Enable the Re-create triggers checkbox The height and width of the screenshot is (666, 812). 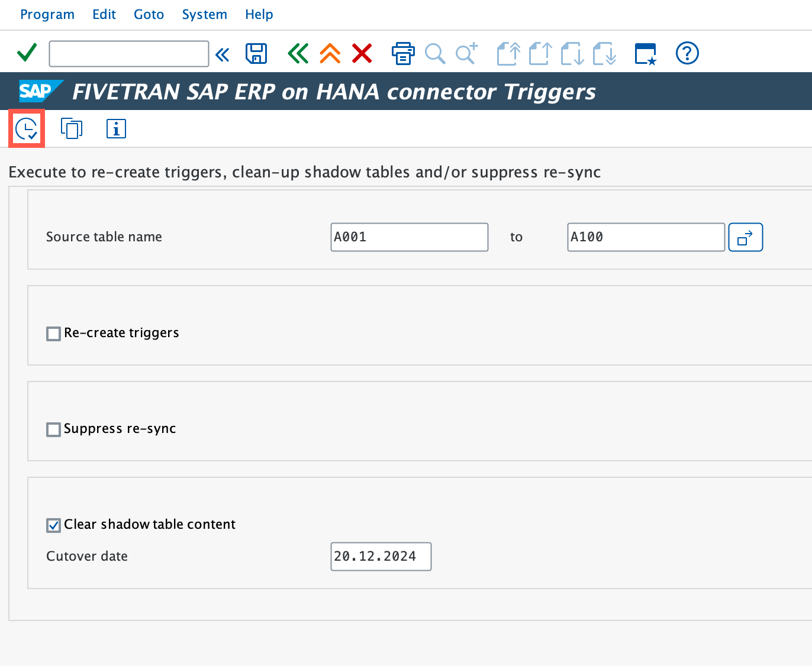pyautogui.click(x=53, y=334)
